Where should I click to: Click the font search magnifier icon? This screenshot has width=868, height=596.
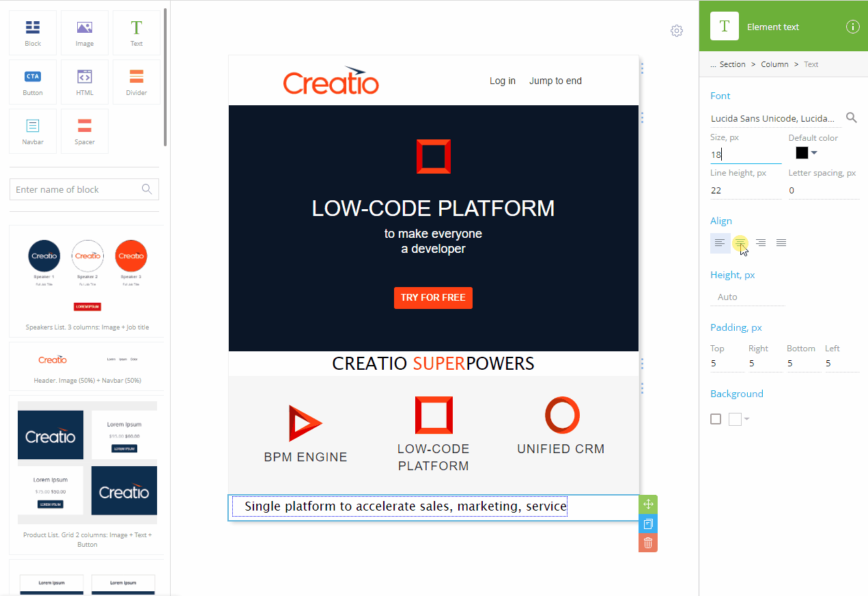[x=852, y=118]
